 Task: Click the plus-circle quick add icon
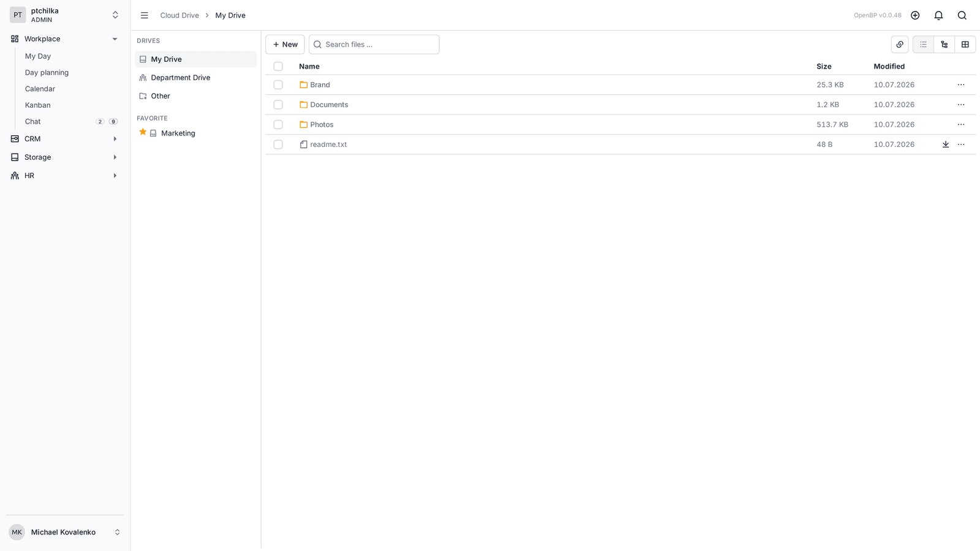coord(915,15)
